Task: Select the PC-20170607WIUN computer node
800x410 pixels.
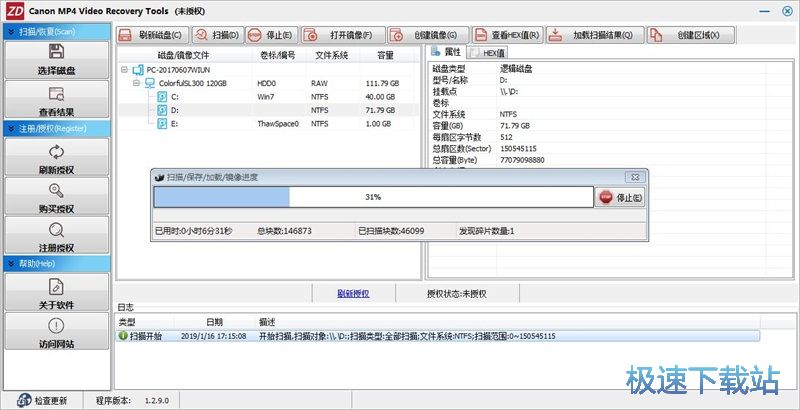Action: pyautogui.click(x=179, y=69)
